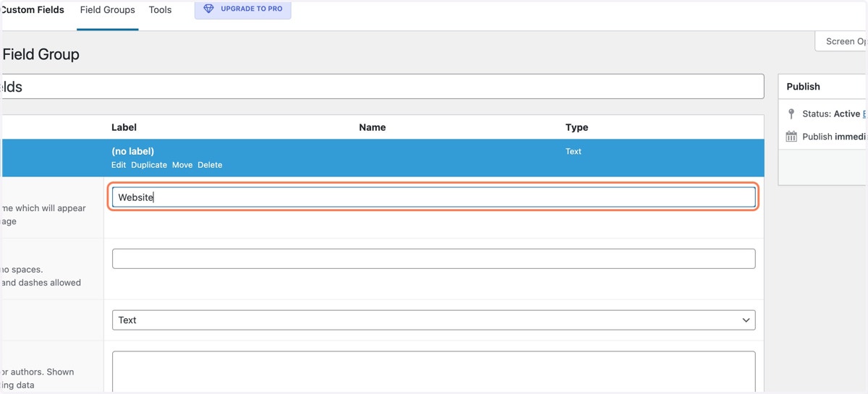The height and width of the screenshot is (394, 868).
Task: Click the (no label) field title
Action: [x=132, y=151]
